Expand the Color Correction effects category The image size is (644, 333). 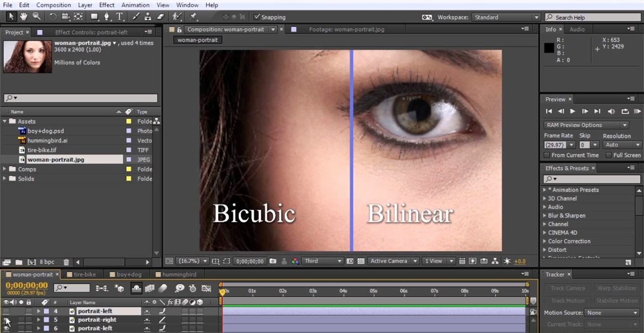(x=545, y=242)
